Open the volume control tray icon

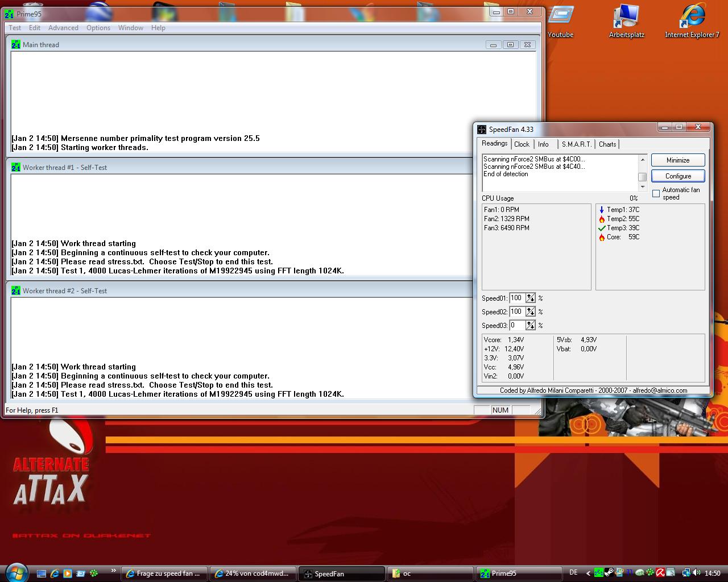697,573
